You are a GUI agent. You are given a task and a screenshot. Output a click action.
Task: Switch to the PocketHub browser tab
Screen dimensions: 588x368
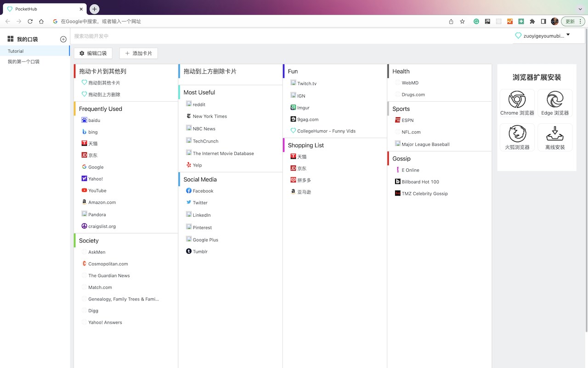tap(45, 9)
